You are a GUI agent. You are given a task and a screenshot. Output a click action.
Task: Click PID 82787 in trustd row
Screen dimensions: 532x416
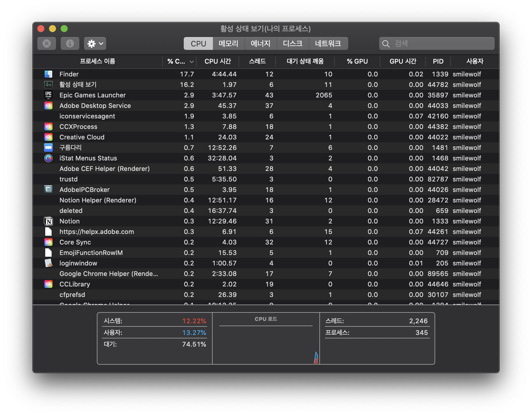tap(438, 179)
